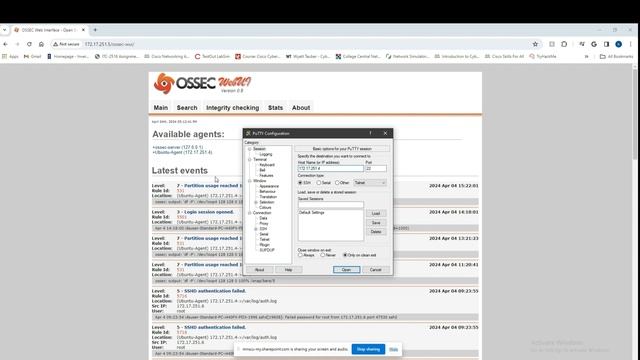Viewport: 640px width, 360px height.
Task: Select Keyboard in the category tree
Action: click(267, 165)
